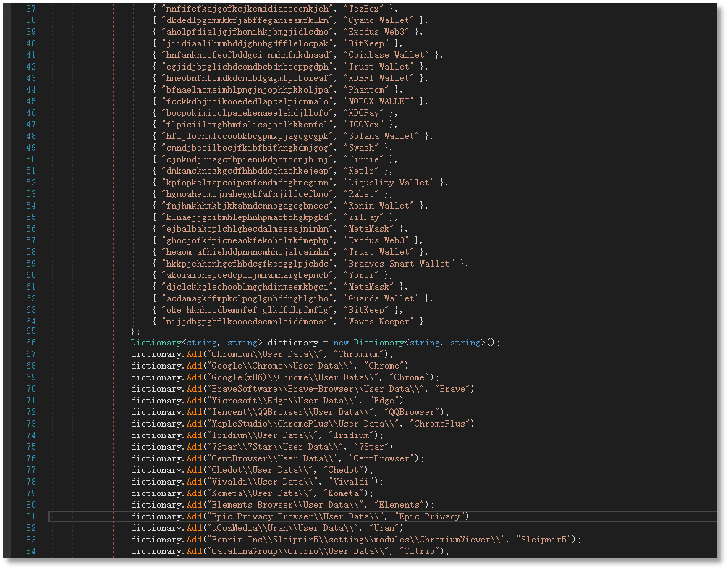The image size is (728, 570).
Task: Click the "Yoroi" string
Action: point(362,275)
